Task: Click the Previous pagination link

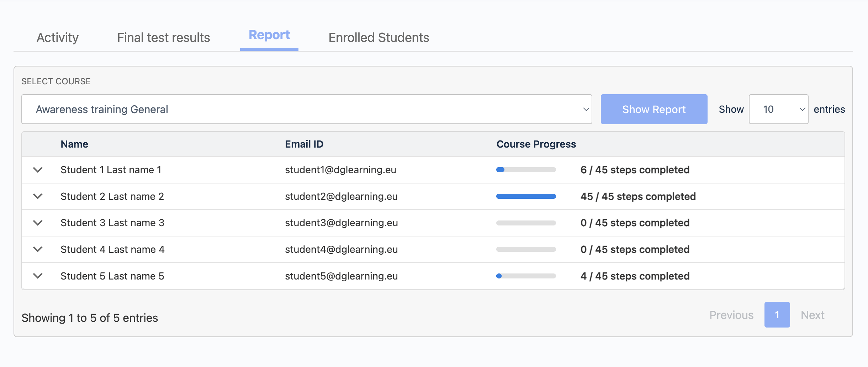Action: [x=731, y=315]
